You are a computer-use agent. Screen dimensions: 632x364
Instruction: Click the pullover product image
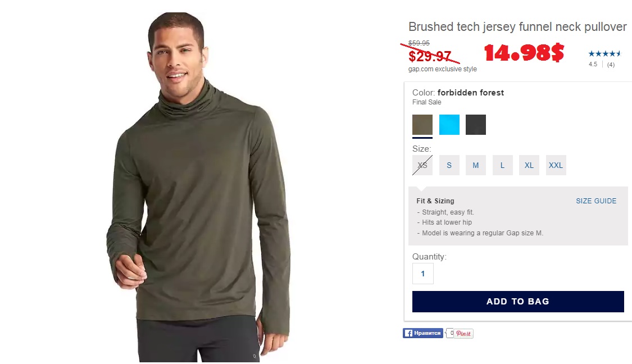point(198,188)
